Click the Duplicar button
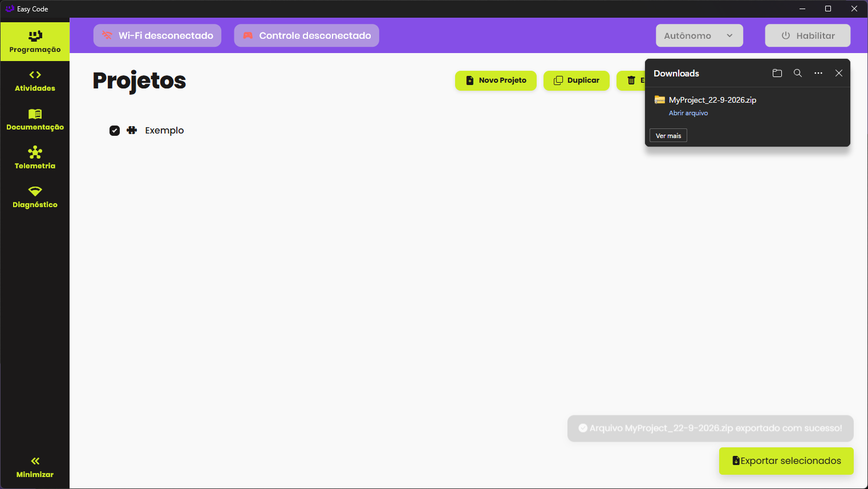This screenshot has width=868, height=489. (577, 80)
